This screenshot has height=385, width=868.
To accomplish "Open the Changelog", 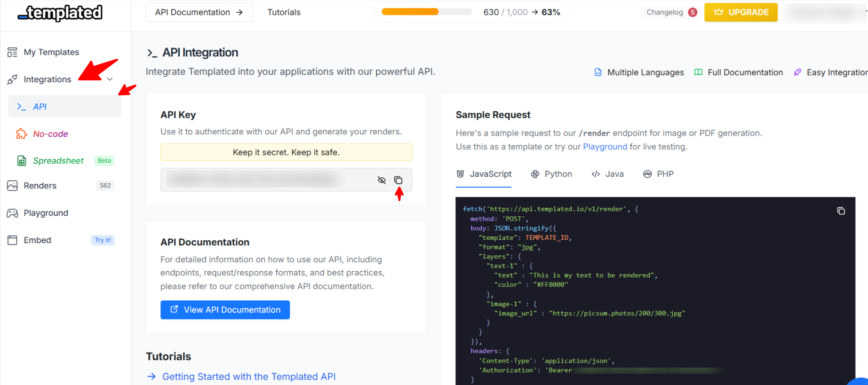I will [664, 12].
